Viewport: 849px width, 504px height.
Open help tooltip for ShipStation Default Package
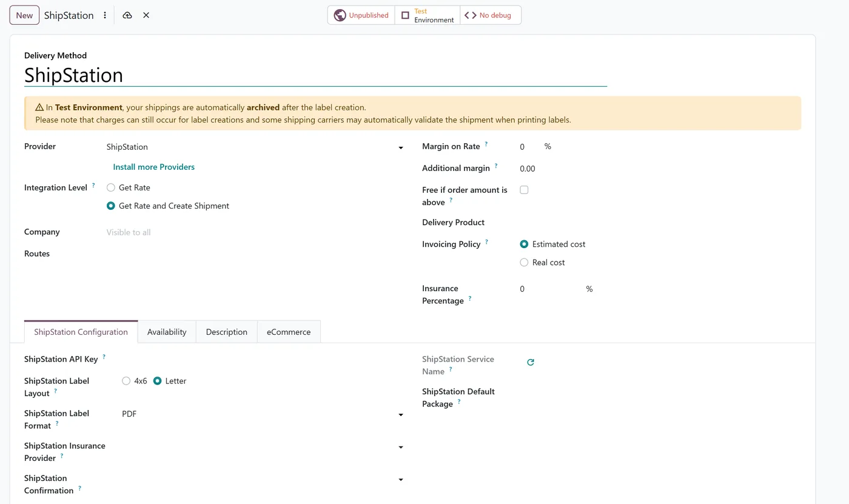(x=459, y=402)
